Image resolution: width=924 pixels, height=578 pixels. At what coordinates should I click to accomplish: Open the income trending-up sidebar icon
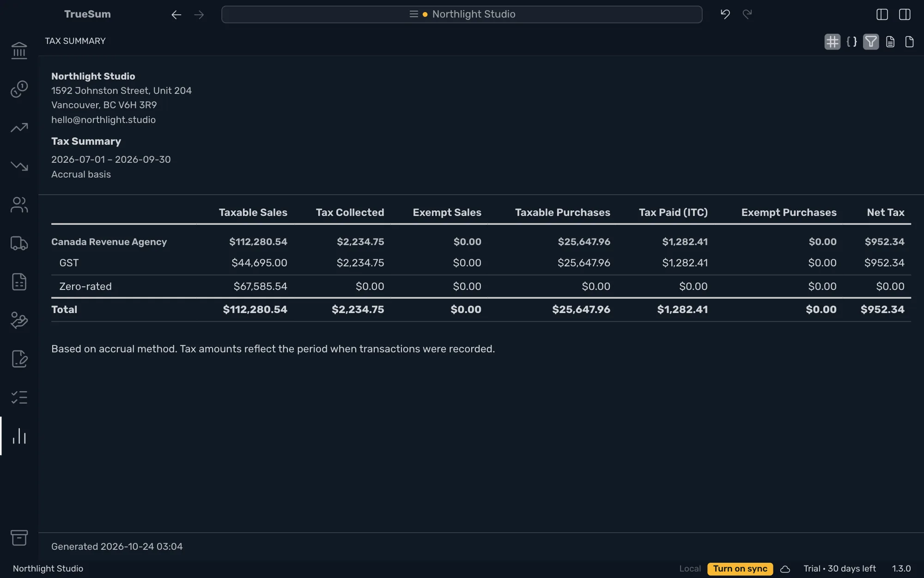[x=19, y=128]
